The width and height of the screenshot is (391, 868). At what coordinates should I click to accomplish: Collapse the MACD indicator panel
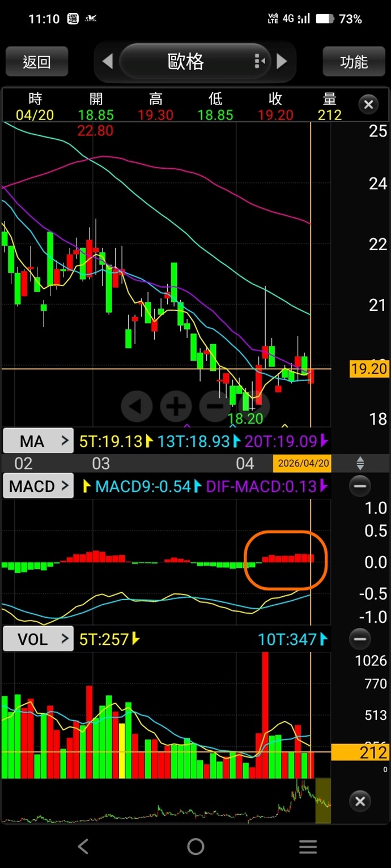pos(360,486)
